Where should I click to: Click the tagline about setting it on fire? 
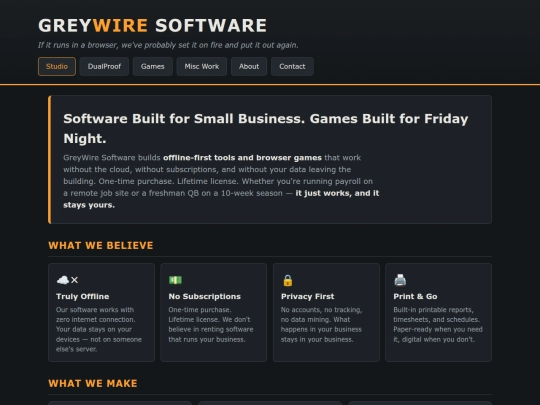[168, 45]
